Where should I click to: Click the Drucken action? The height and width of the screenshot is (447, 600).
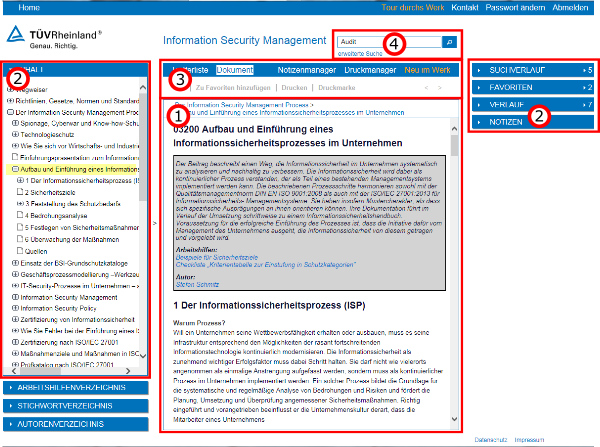point(294,88)
